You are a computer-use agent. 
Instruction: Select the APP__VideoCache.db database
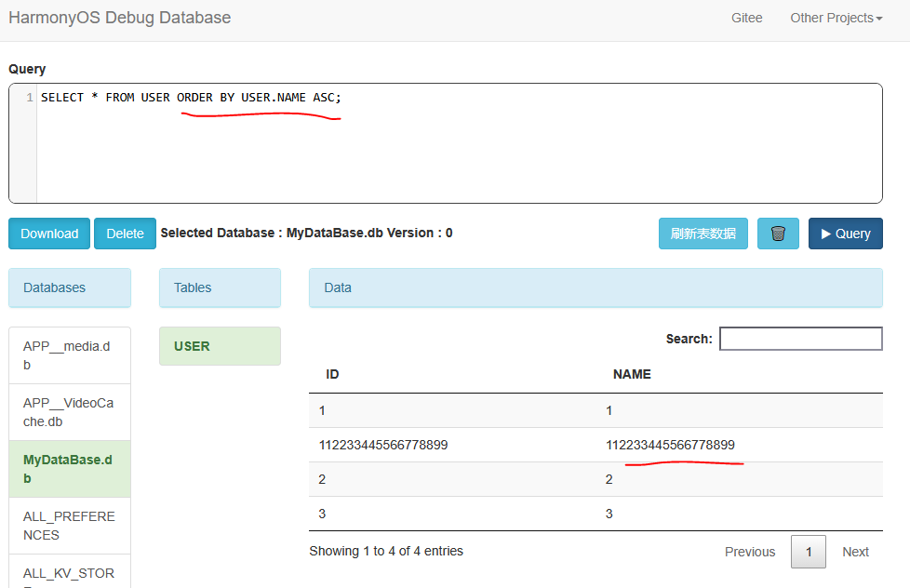[x=69, y=412]
